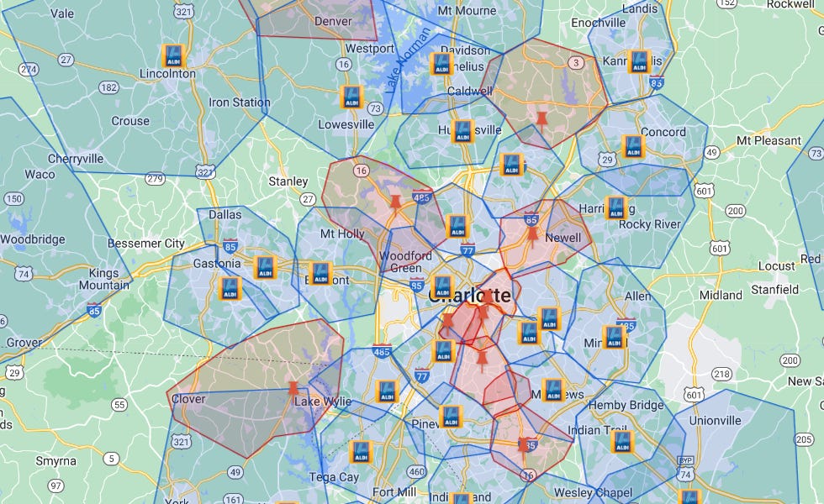Select the ALDI icon near Belmont

pos(320,271)
